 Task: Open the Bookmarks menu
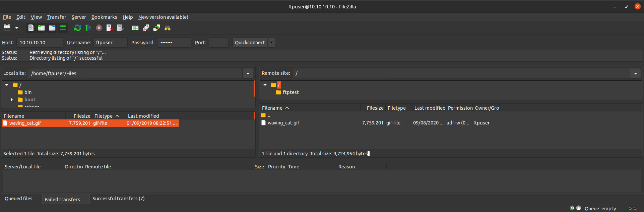click(104, 17)
